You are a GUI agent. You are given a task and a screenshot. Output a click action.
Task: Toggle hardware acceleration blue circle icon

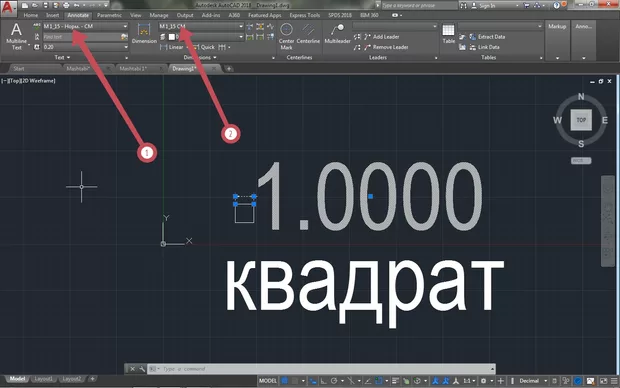[578, 381]
